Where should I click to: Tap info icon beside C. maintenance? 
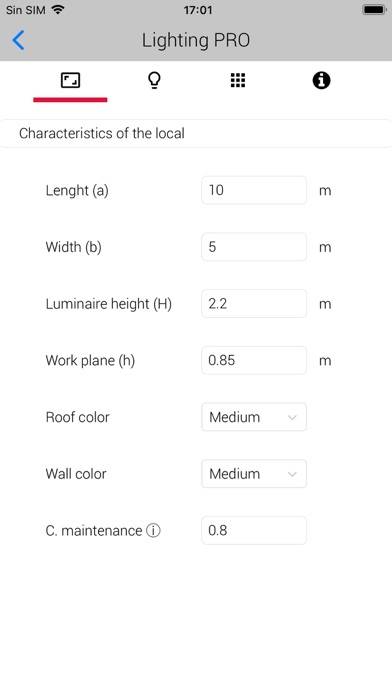click(153, 530)
